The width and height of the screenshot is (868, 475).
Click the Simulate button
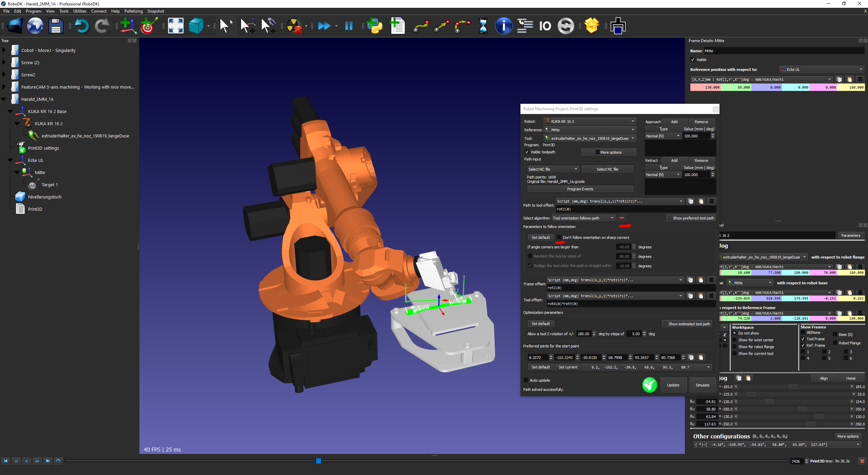point(702,385)
